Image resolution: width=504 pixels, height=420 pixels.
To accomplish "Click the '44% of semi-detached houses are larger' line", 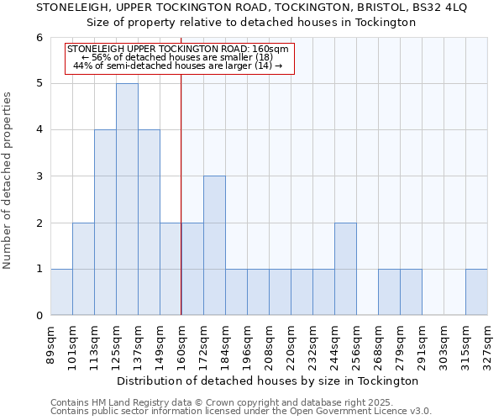I will pos(178,66).
